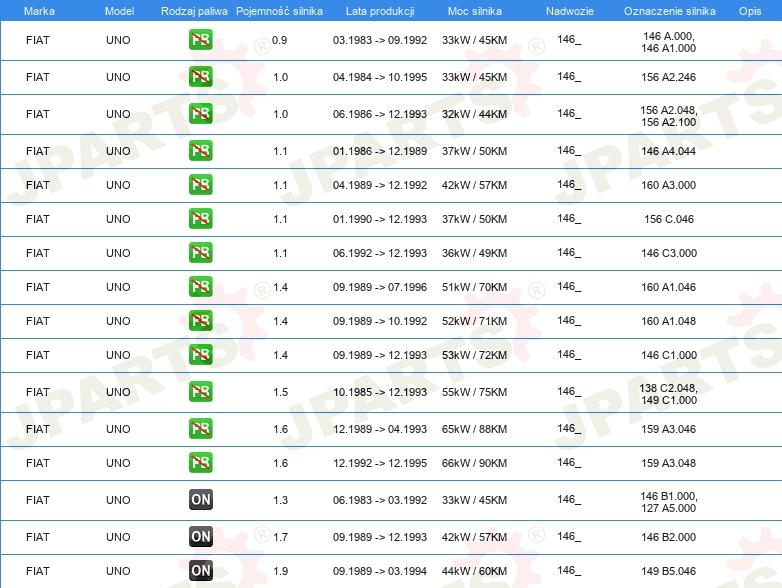The width and height of the screenshot is (782, 588).
Task: Click production years 10.1985 -> 12.1993
Action: point(380,392)
